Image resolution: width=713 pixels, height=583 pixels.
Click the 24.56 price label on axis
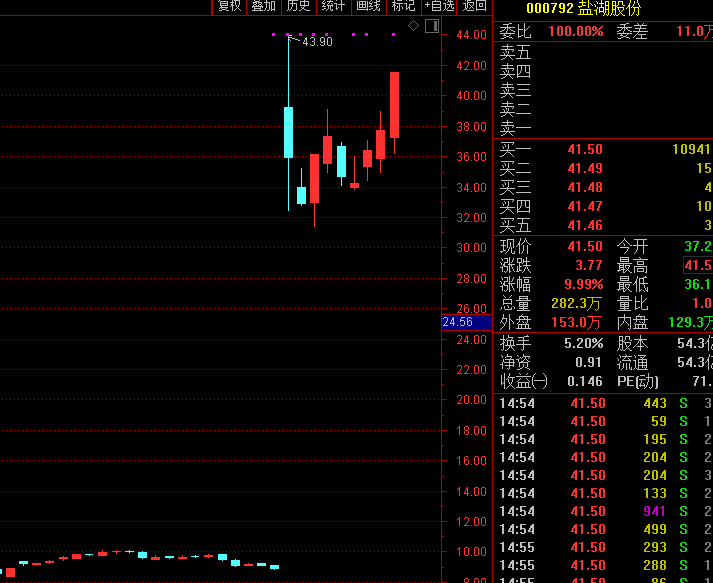pos(459,323)
